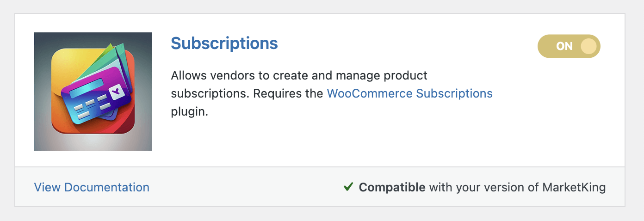644x221 pixels.
Task: Click the green compatibility checkmark icon
Action: click(x=348, y=187)
